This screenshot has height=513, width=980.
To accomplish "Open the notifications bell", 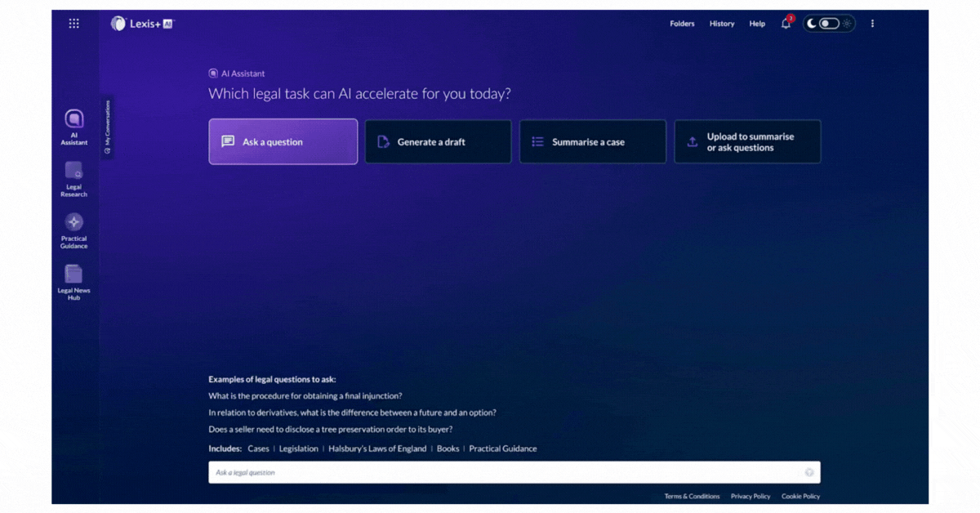I will 786,24.
